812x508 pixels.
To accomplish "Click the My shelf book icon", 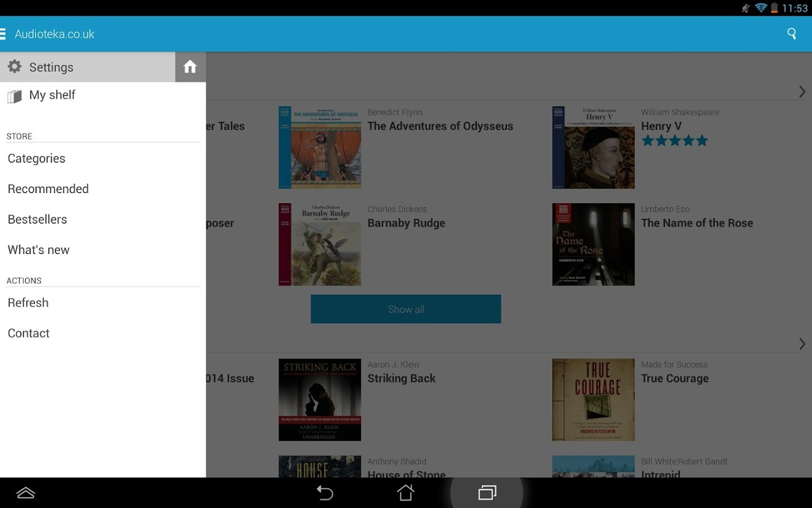I will click(x=15, y=97).
